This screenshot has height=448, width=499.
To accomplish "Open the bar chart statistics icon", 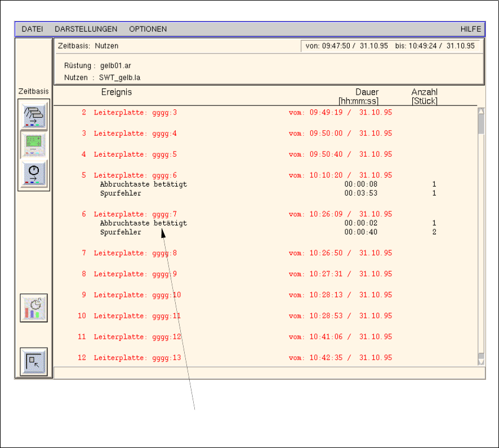I will click(x=34, y=308).
